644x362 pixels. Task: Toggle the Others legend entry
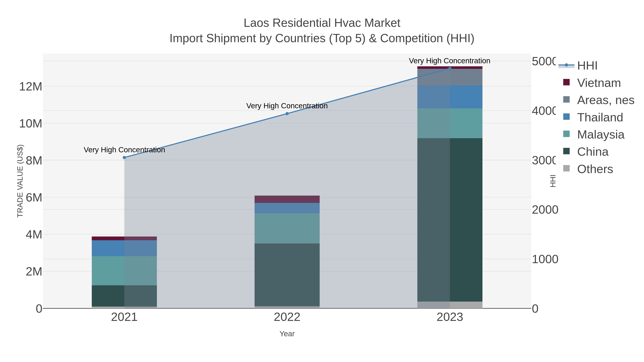click(588, 169)
